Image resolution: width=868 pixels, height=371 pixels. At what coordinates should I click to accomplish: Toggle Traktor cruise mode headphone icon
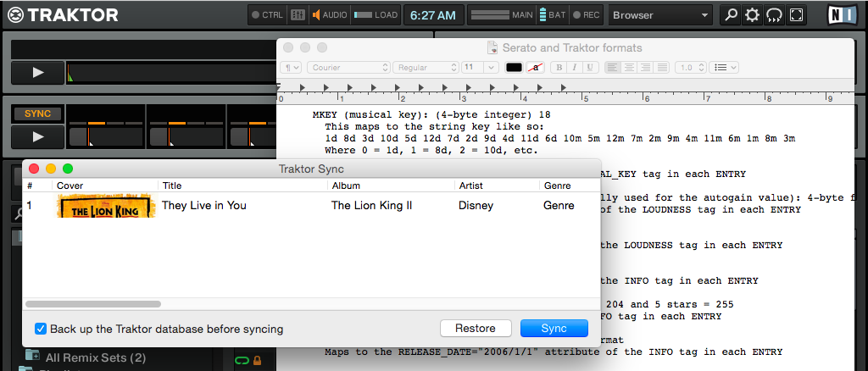click(x=774, y=15)
